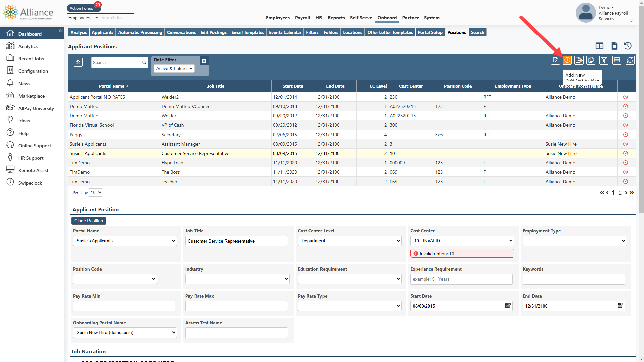Open Remote Assist in the sidebar
The width and height of the screenshot is (644, 362).
tap(33, 170)
